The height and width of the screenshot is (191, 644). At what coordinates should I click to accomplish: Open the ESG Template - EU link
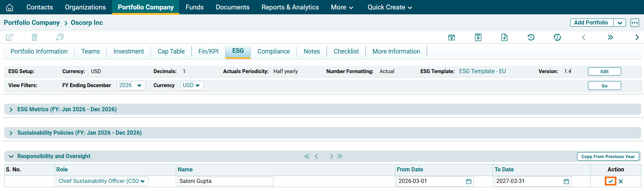[482, 71]
